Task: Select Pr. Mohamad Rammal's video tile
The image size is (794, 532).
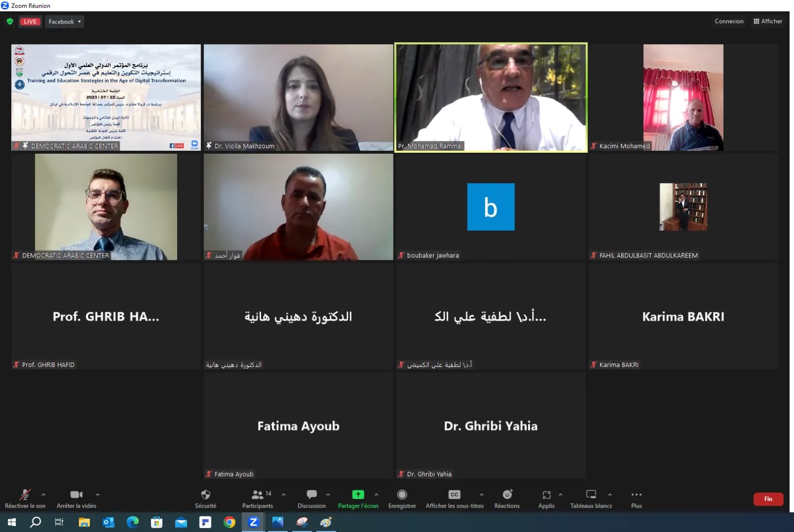Action: point(490,97)
